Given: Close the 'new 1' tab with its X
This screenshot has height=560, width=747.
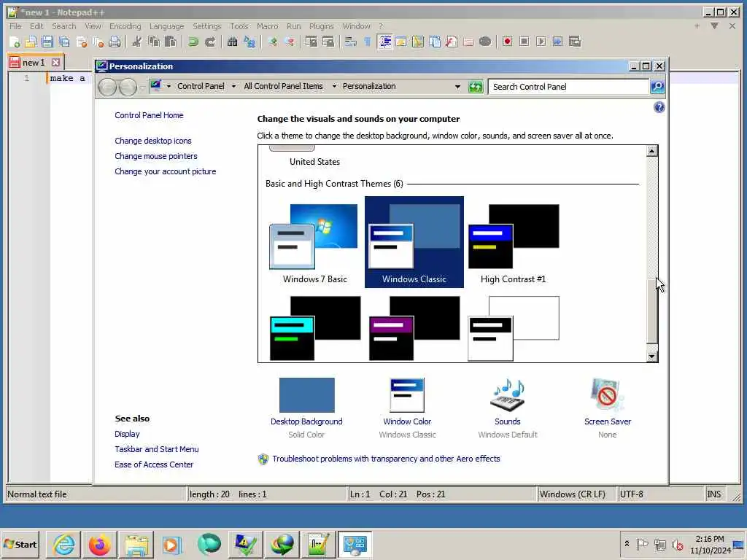Looking at the screenshot, I should click(55, 63).
